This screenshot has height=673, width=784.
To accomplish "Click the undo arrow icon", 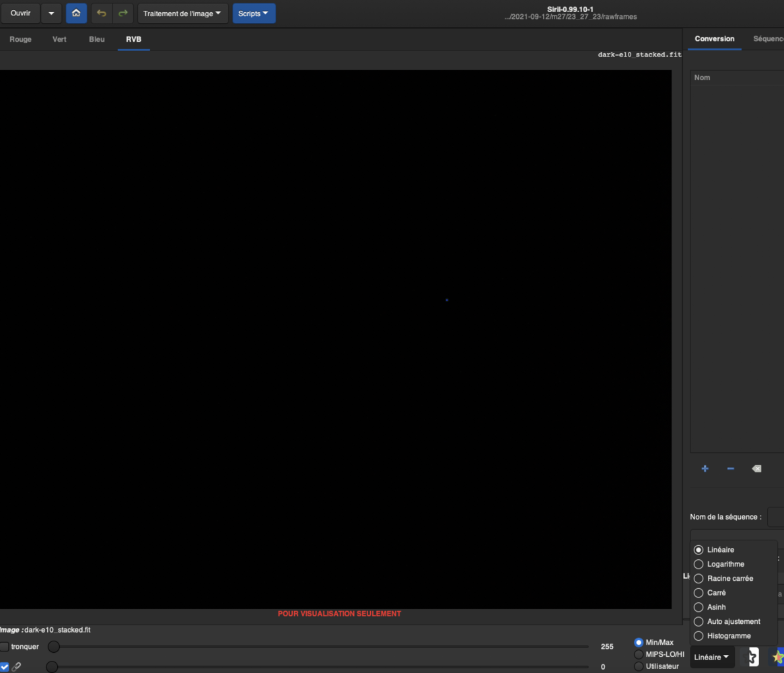I will coord(101,13).
